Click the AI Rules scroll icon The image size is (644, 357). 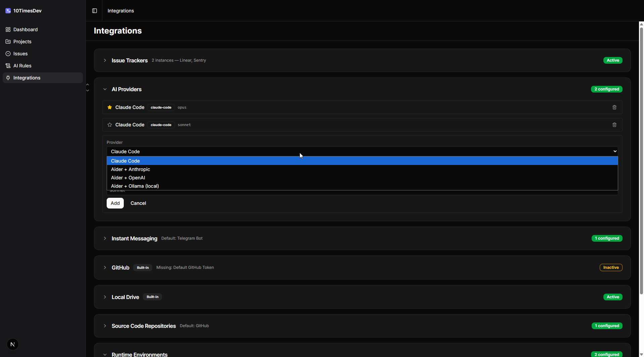[8, 66]
